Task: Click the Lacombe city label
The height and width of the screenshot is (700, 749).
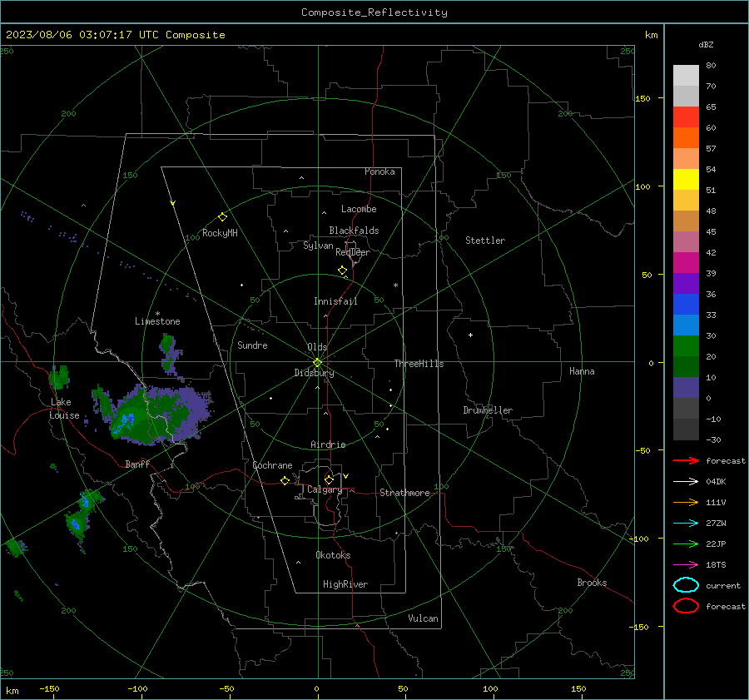Action: click(359, 209)
